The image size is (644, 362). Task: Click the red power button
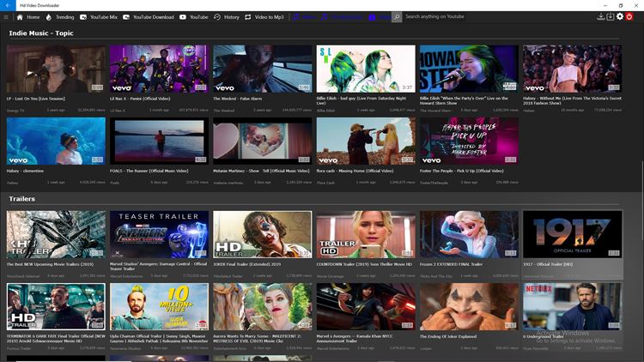tap(629, 17)
